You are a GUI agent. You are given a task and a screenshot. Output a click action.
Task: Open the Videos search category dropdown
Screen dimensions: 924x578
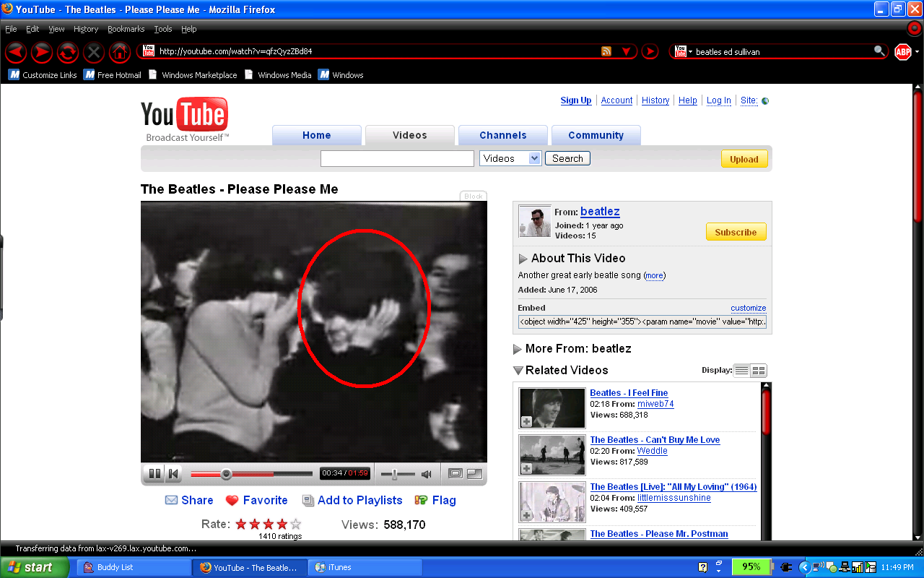click(x=510, y=158)
